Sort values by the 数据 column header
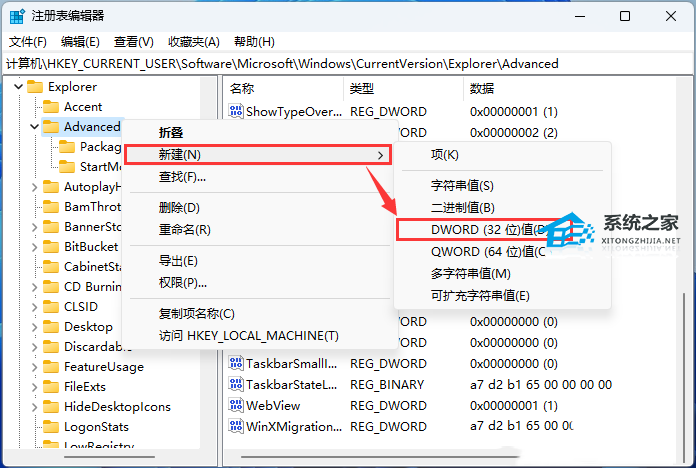The width and height of the screenshot is (696, 468). point(570,89)
